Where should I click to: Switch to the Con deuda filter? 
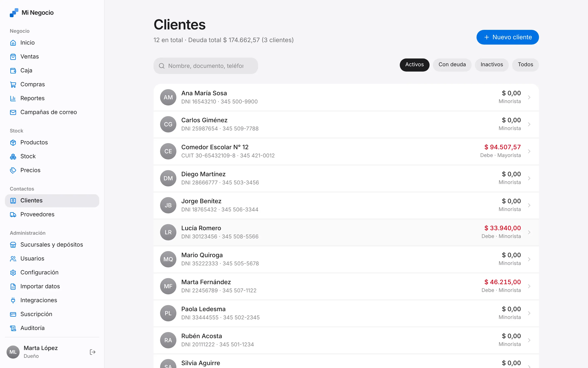coord(452,65)
